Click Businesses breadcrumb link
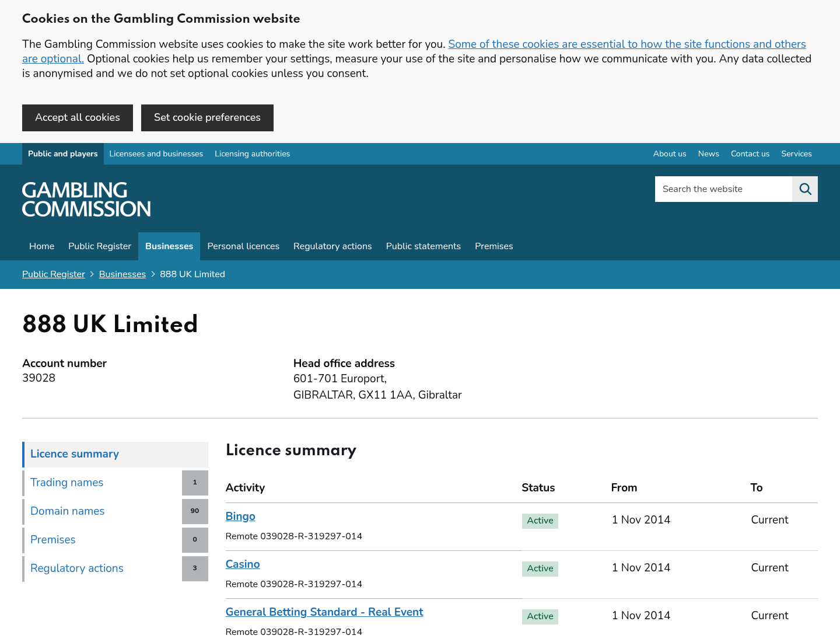Screen dimensions: 840x642 [123, 274]
